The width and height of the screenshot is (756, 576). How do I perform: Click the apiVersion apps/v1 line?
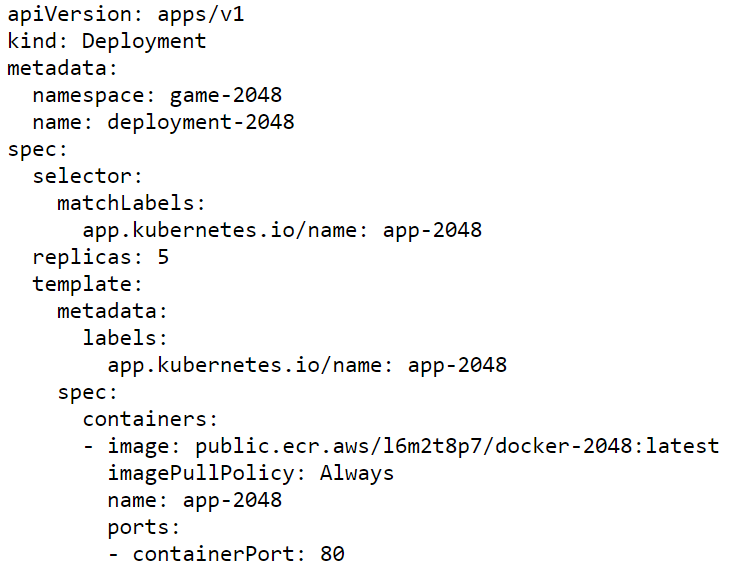[126, 15]
